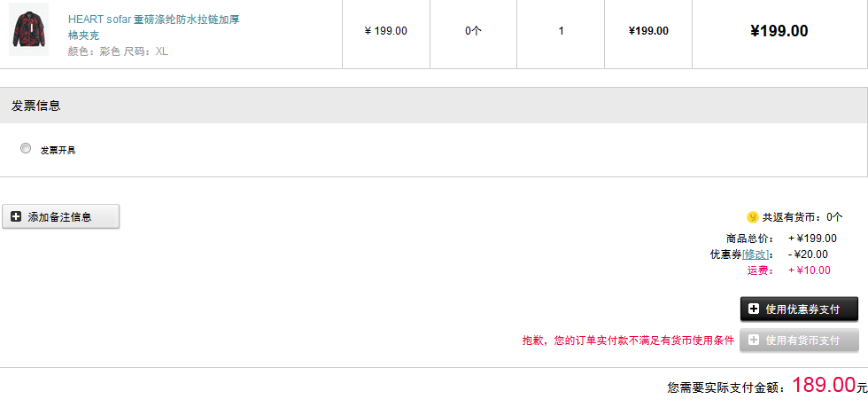
Task: Click the 189.00 actual payment amount
Action: tap(824, 384)
